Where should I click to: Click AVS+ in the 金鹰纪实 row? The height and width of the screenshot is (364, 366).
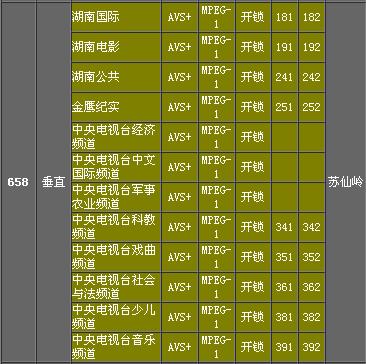click(180, 107)
